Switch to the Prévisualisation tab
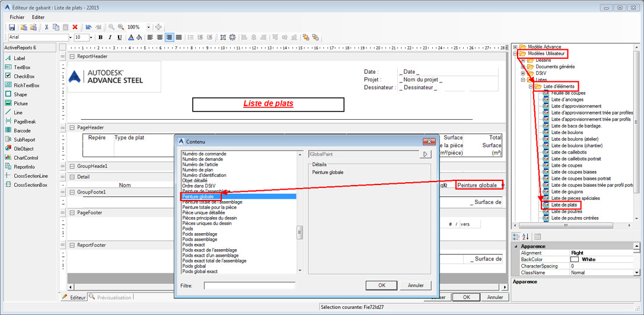This screenshot has width=644, height=315. [110, 297]
